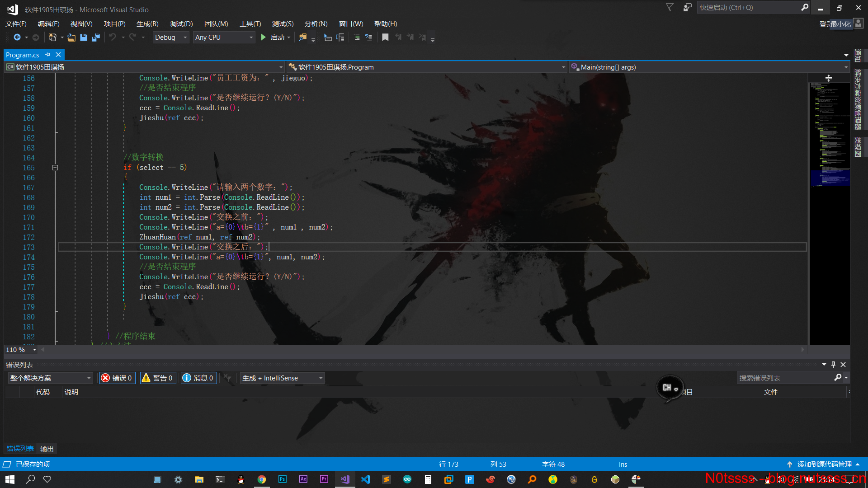868x488 pixels.
Task: Click the Comment selected lines icon
Action: tap(357, 38)
